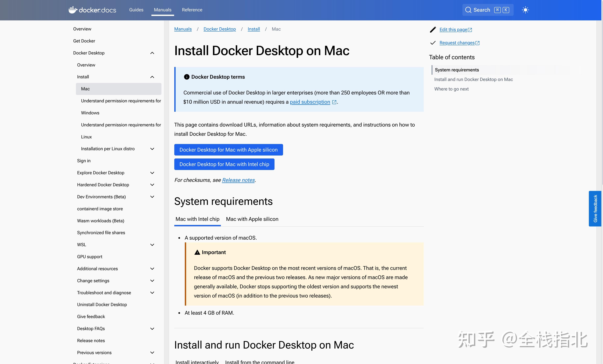Image resolution: width=603 pixels, height=364 pixels.
Task: Collapse the Install sidebar section chevron
Action: tap(152, 77)
